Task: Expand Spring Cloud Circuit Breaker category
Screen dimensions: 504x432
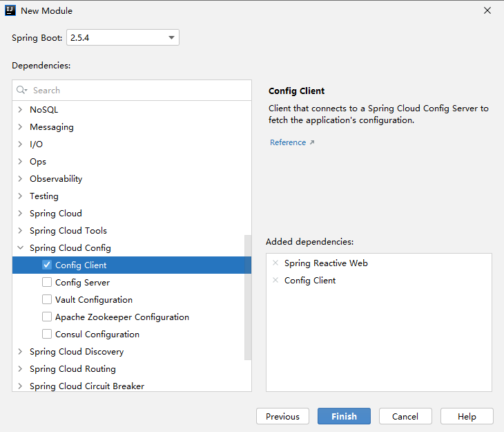Action: tap(20, 386)
